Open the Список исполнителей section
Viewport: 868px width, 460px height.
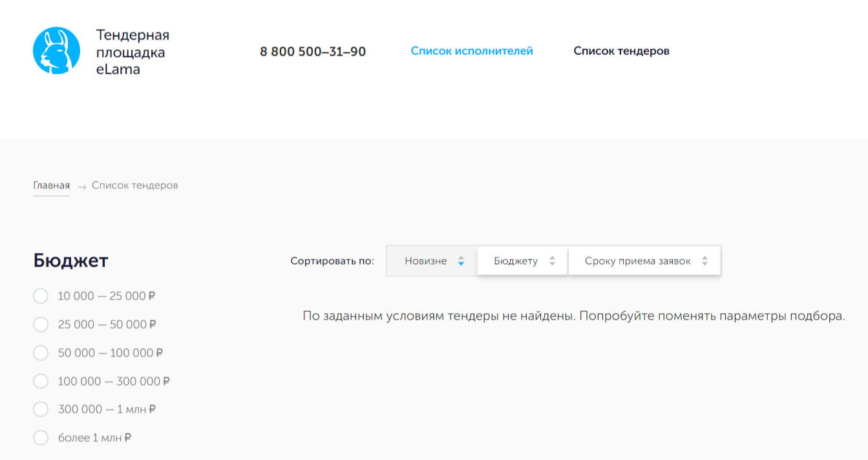point(472,50)
